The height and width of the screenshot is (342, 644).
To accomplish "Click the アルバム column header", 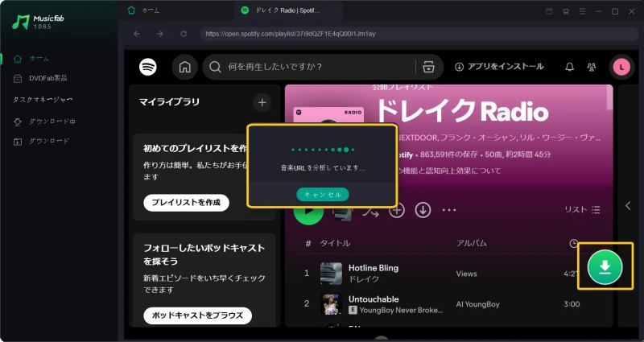I will pyautogui.click(x=472, y=243).
